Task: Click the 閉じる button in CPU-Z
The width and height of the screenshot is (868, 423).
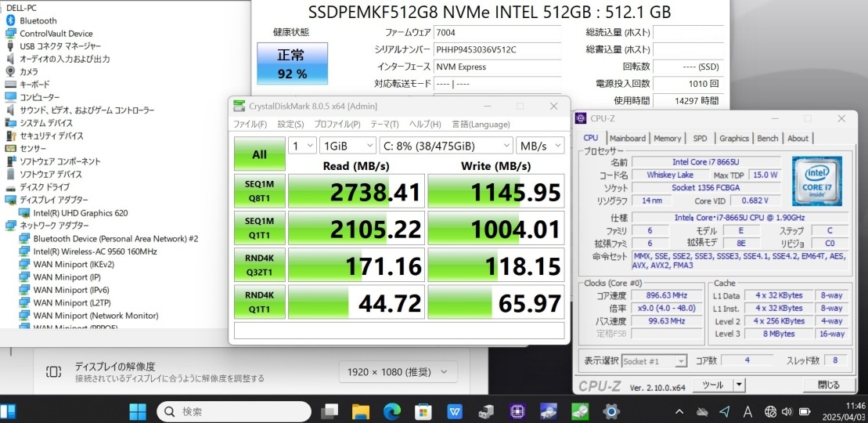Action: [829, 384]
